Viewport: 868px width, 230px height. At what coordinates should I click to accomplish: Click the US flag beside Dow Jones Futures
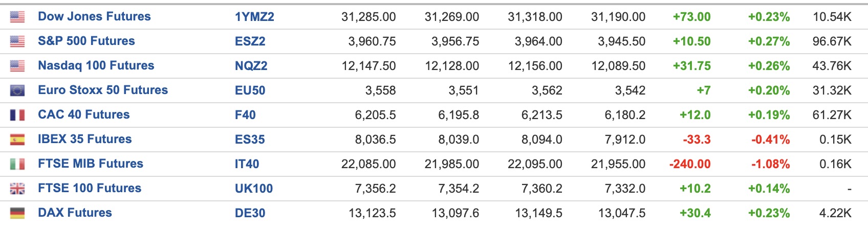(x=17, y=17)
